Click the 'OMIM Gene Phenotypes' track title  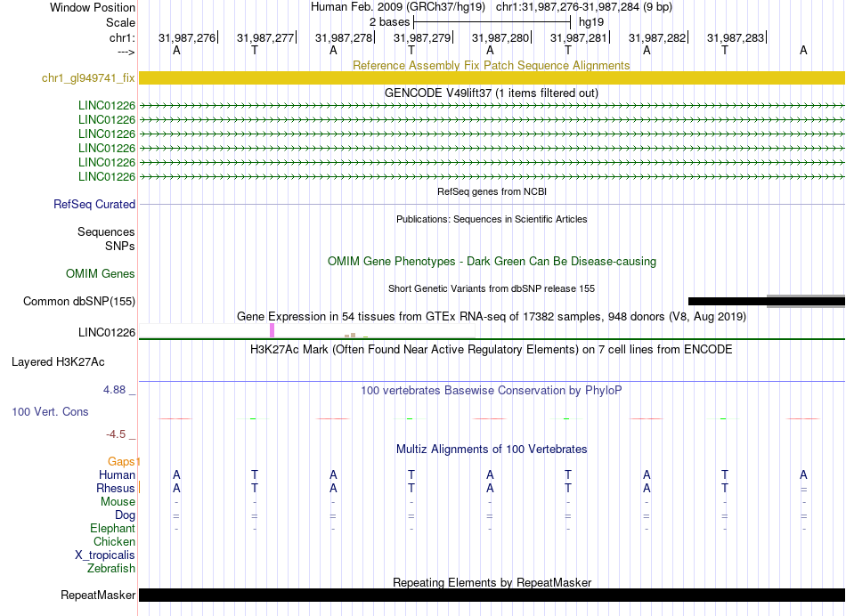tap(492, 261)
